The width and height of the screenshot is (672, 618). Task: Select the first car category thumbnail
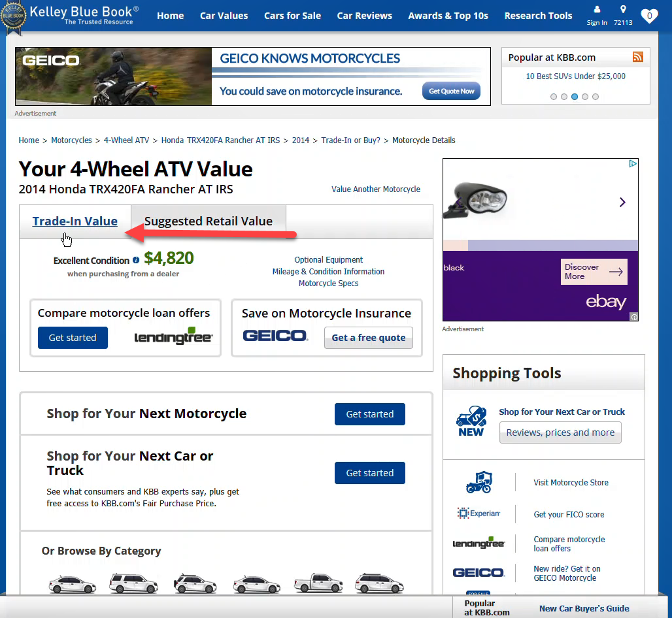[72, 584]
